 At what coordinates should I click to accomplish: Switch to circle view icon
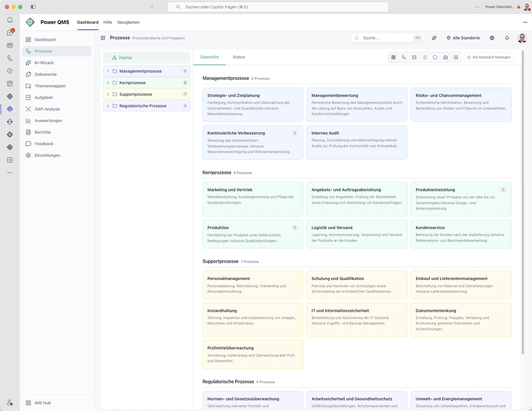(435, 57)
